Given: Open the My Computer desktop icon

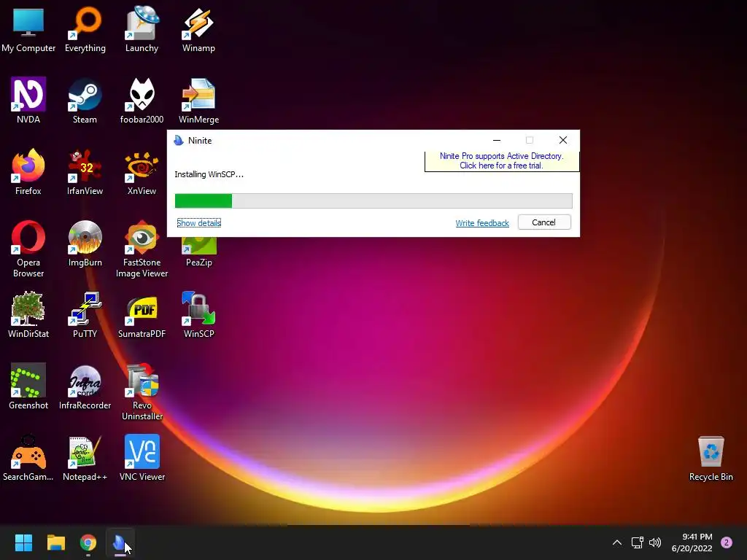Looking at the screenshot, I should pyautogui.click(x=28, y=29).
